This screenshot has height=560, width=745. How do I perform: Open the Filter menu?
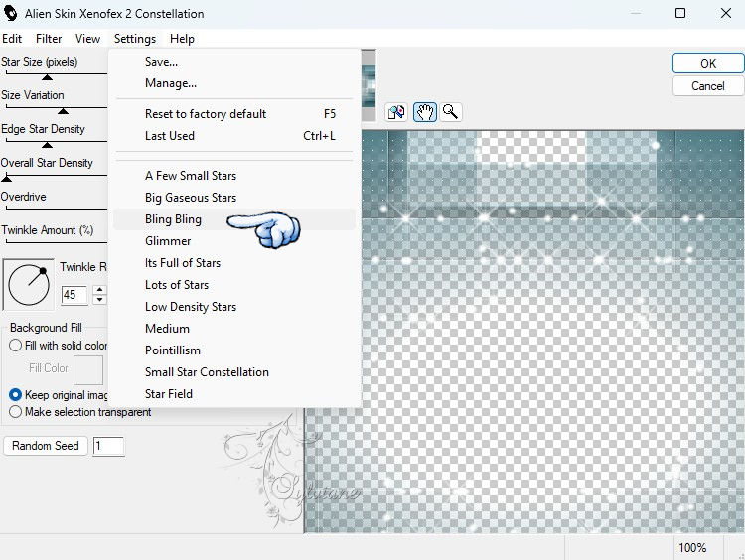point(49,39)
